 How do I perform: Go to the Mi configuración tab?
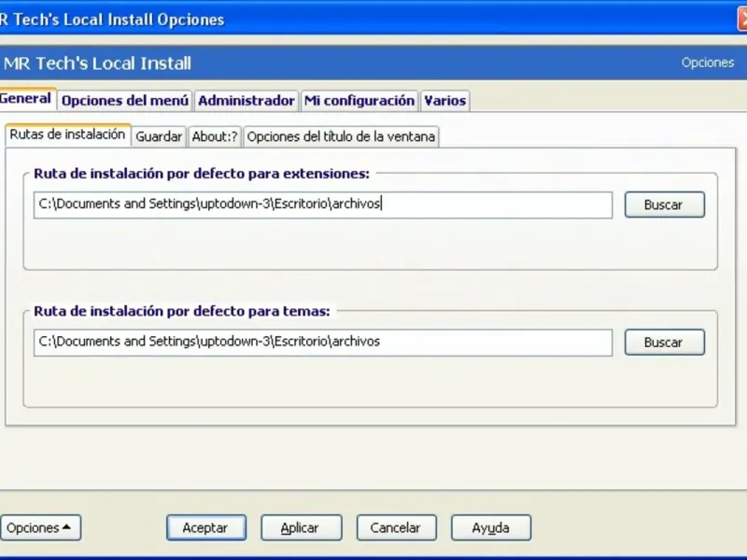[359, 101]
